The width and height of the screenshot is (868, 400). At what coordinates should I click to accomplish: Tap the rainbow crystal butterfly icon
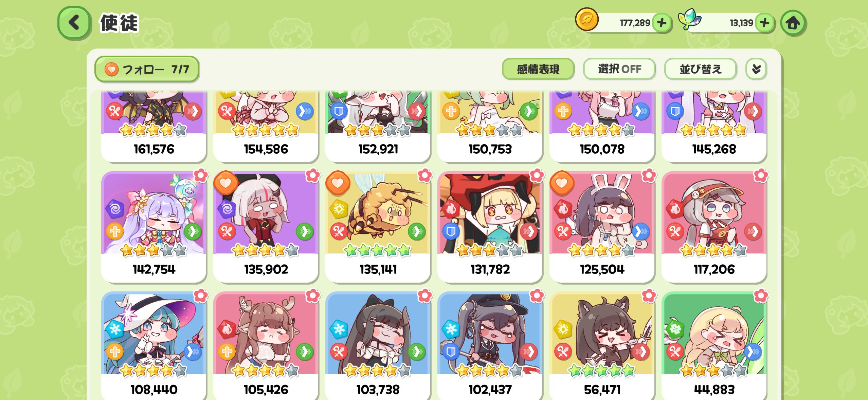(690, 19)
